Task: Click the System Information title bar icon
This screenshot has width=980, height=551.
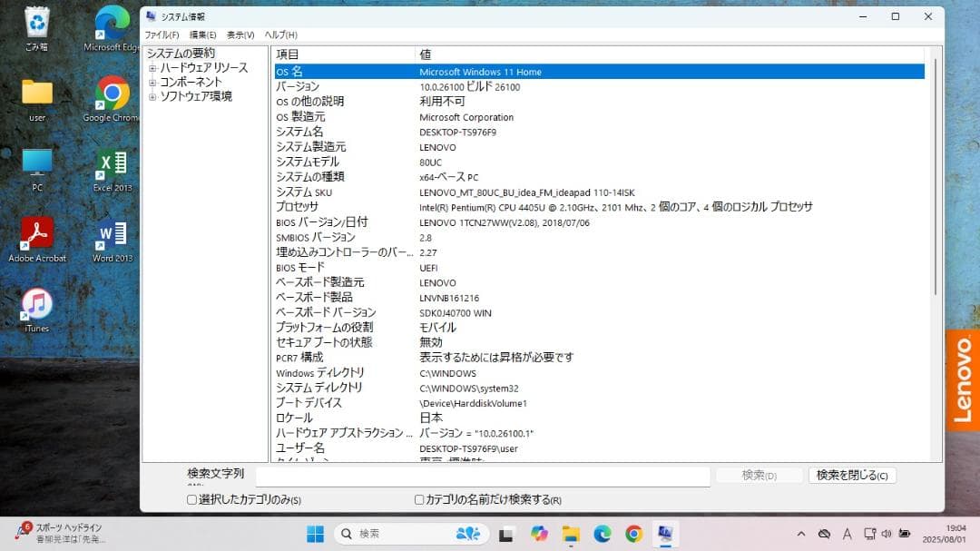Action: 151,16
